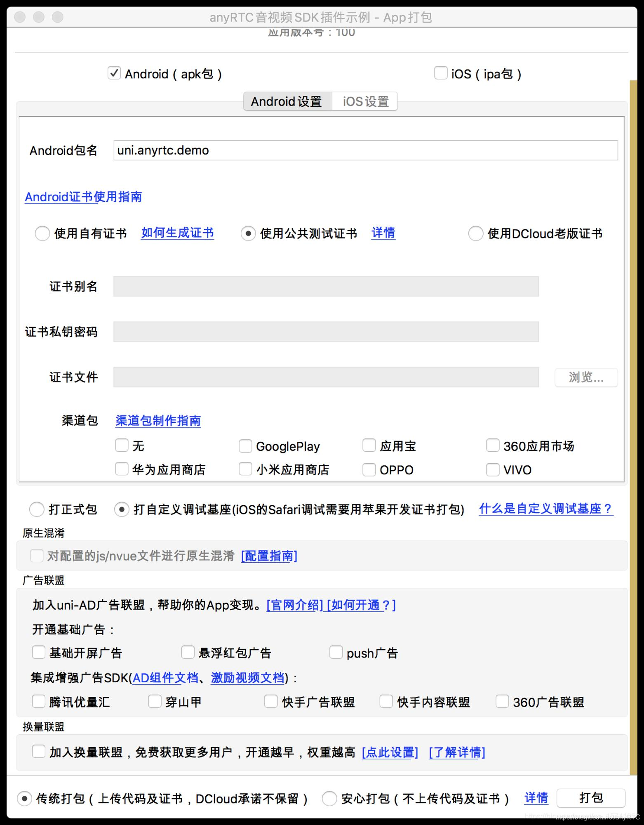This screenshot has height=825, width=644.
Task: Toggle the 原生混淆 js/nvue checkbox
Action: (37, 556)
